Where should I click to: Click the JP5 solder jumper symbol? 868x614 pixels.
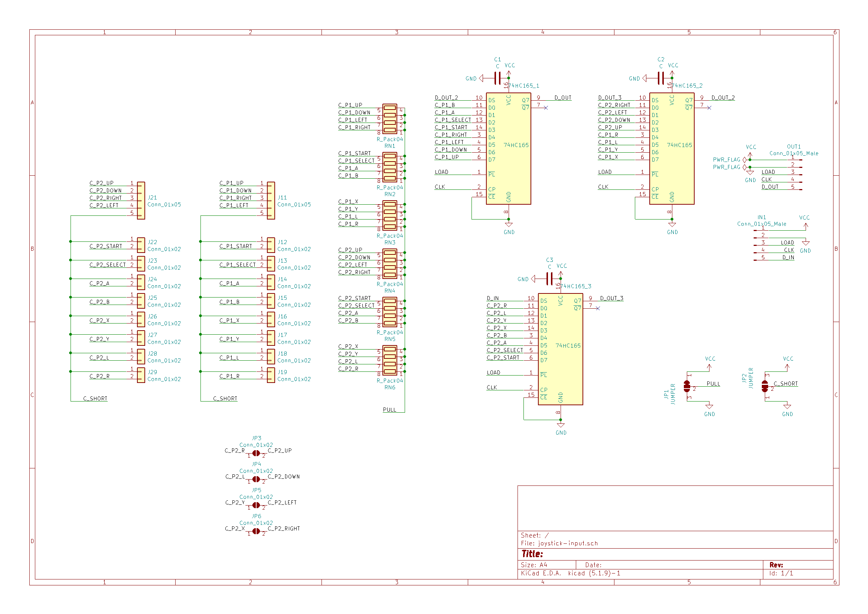[x=256, y=506]
